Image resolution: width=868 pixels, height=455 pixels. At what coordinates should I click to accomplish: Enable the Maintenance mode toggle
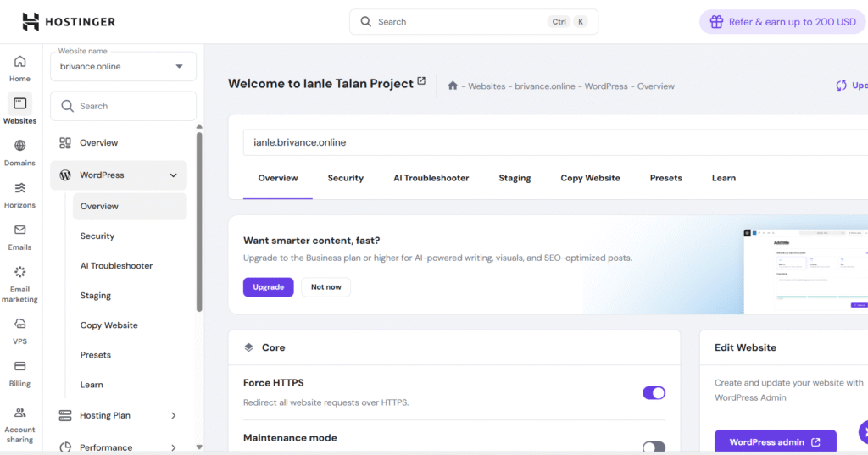pyautogui.click(x=654, y=447)
